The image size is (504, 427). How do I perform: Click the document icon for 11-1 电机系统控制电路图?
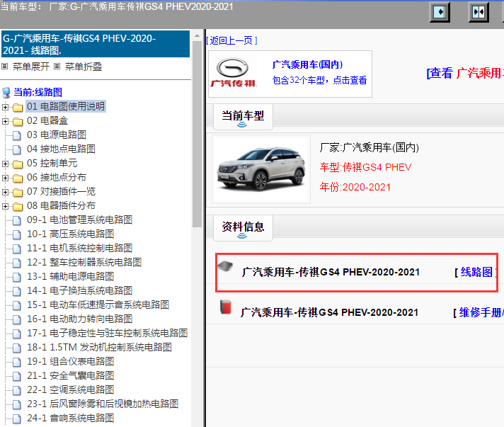17,249
